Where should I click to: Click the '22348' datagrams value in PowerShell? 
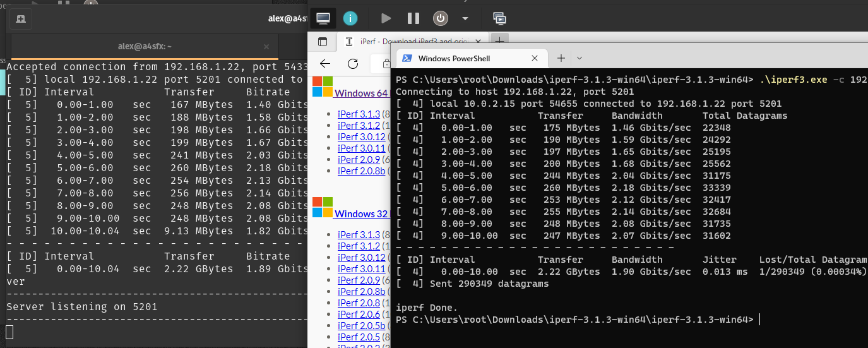pos(716,128)
